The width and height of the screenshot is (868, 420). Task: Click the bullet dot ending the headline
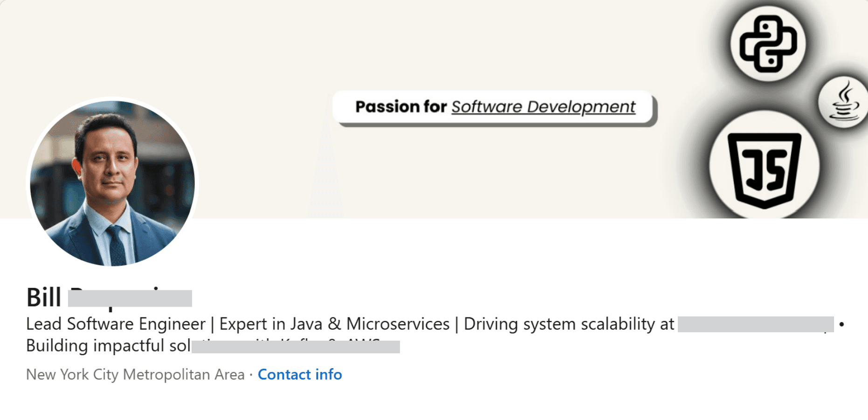(841, 324)
